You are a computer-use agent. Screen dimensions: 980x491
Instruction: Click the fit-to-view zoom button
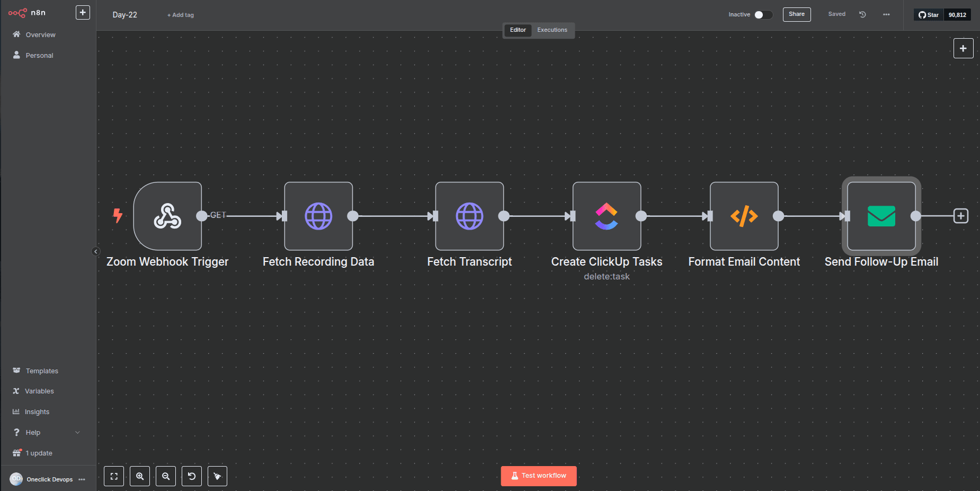click(114, 476)
